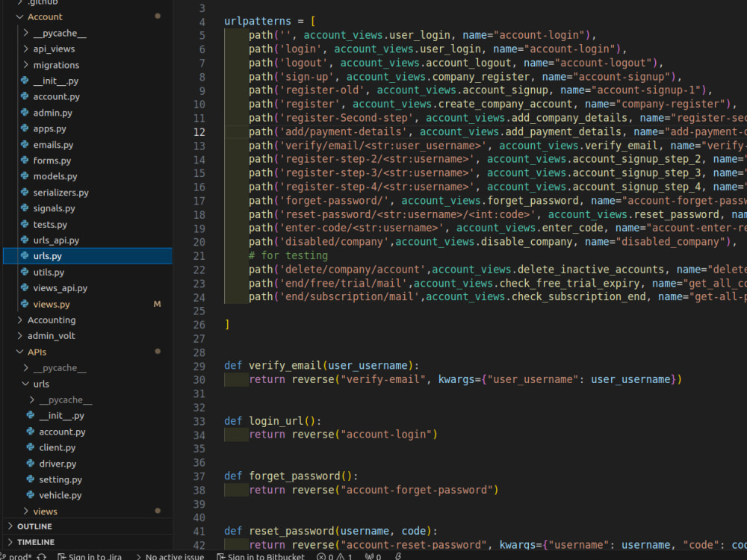Screen dimensions: 747x560
Task: Click the 'add/payment-details' path string
Action: [343, 131]
